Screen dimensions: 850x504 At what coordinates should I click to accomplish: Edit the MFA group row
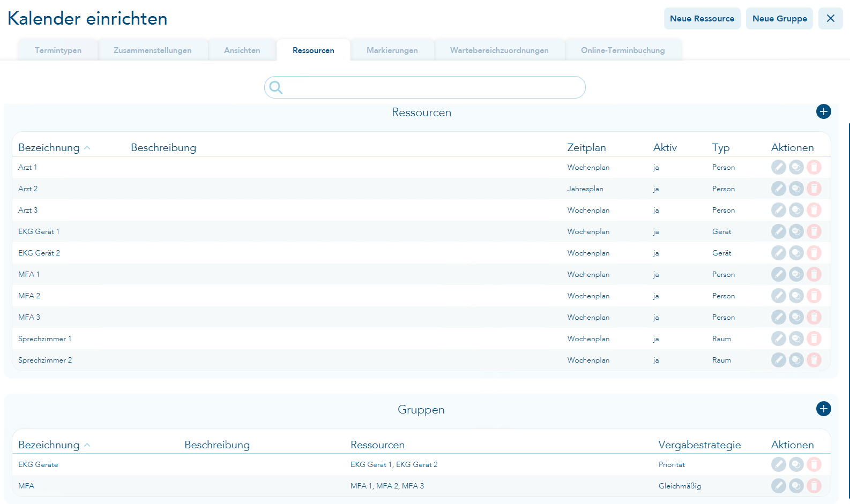coord(779,486)
